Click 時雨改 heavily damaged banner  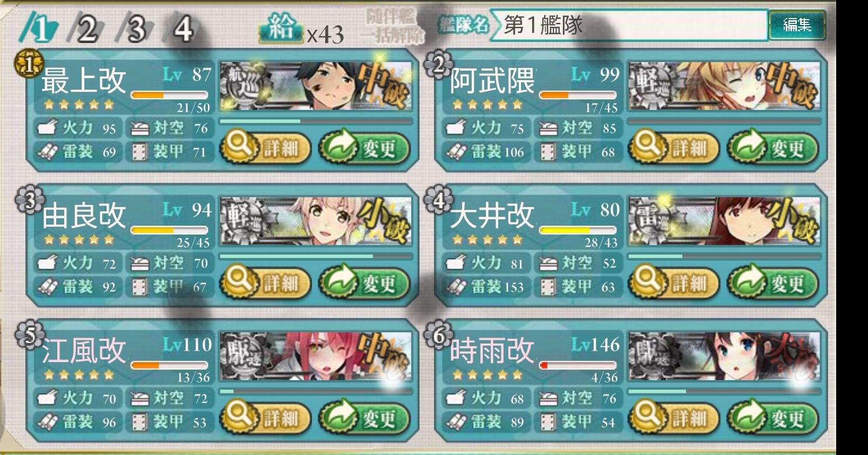(724, 356)
